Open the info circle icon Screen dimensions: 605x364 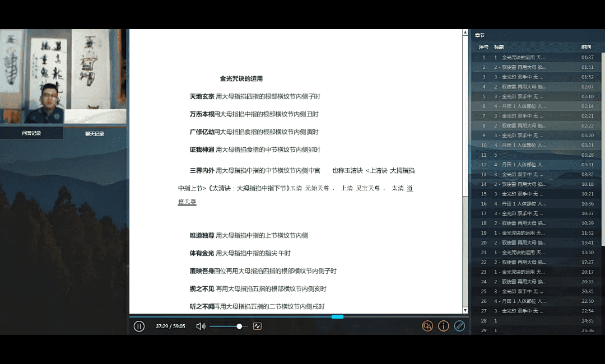click(x=444, y=326)
